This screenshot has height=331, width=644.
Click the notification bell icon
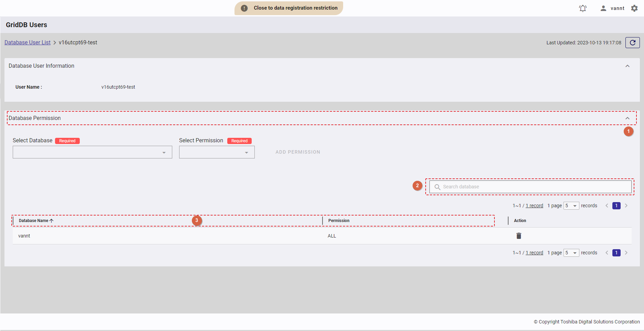(x=582, y=8)
